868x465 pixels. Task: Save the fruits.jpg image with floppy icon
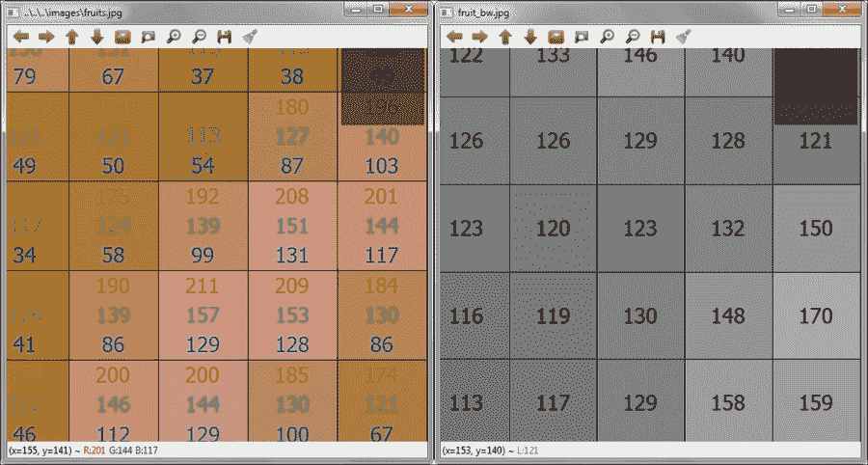click(x=225, y=37)
